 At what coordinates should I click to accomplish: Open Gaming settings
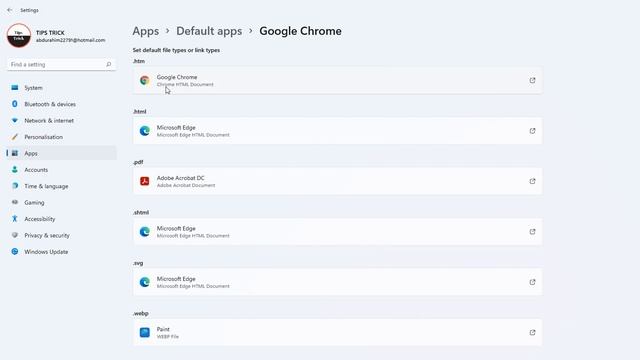[62, 202]
